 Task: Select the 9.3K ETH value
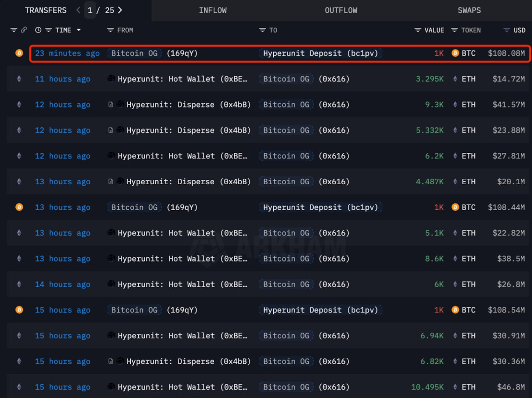click(434, 104)
